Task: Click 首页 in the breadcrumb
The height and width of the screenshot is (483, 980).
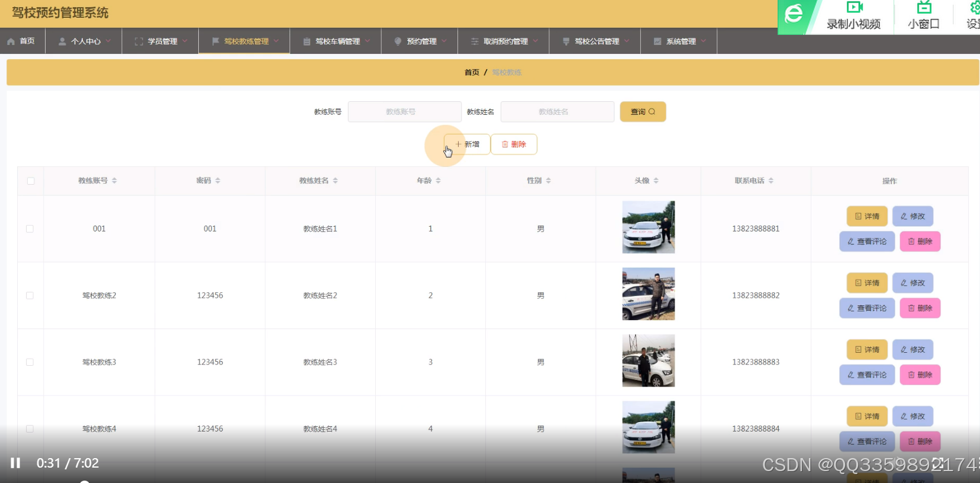Action: point(472,72)
